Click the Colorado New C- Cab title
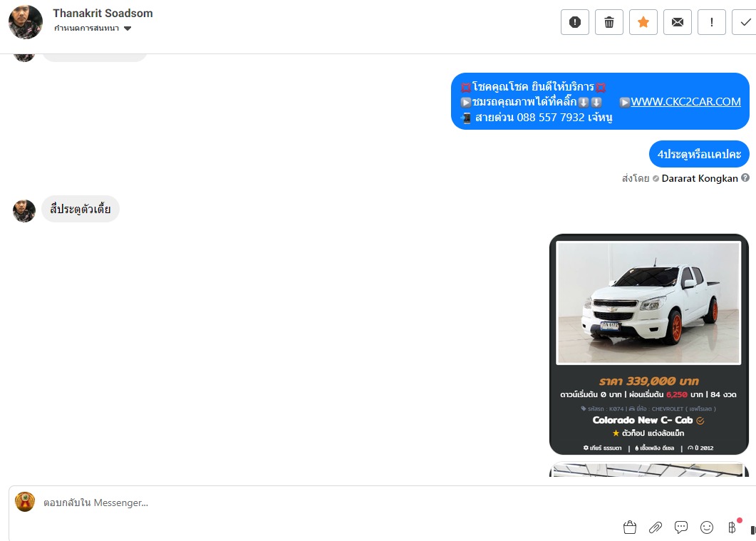Viewport: 756px width, 541px height. click(x=643, y=420)
